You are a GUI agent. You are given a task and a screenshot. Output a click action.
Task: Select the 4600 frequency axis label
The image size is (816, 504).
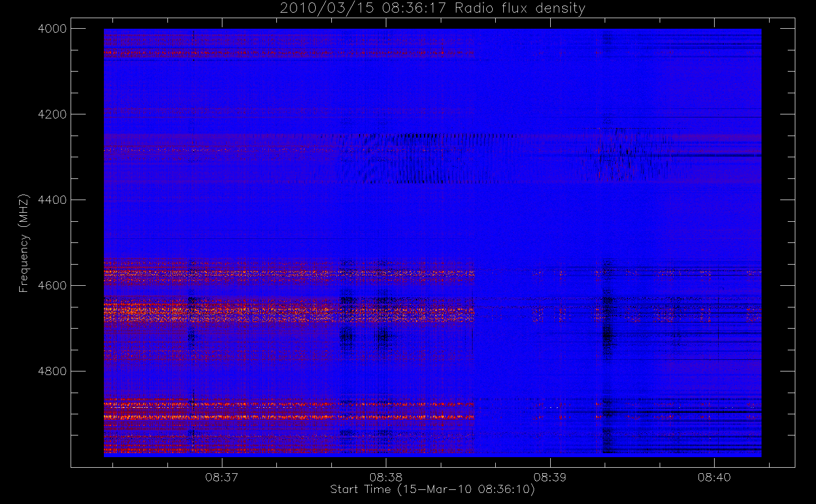(x=52, y=286)
